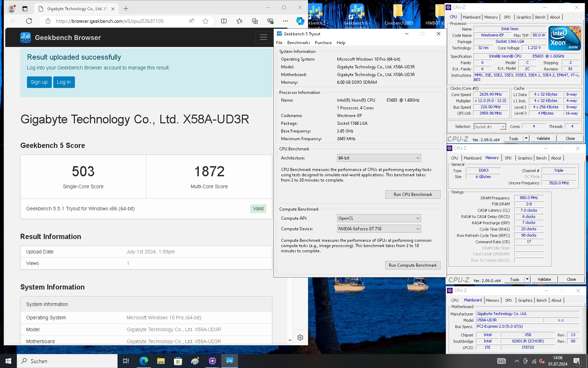The width and height of the screenshot is (588, 368).
Task: Click Run Compute Benchmark button
Action: pyautogui.click(x=413, y=265)
